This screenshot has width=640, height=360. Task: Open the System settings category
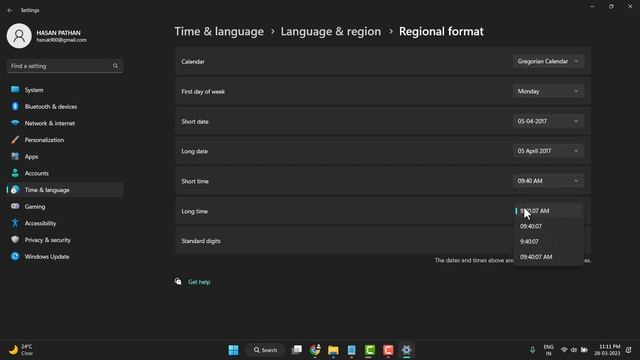coord(64,90)
